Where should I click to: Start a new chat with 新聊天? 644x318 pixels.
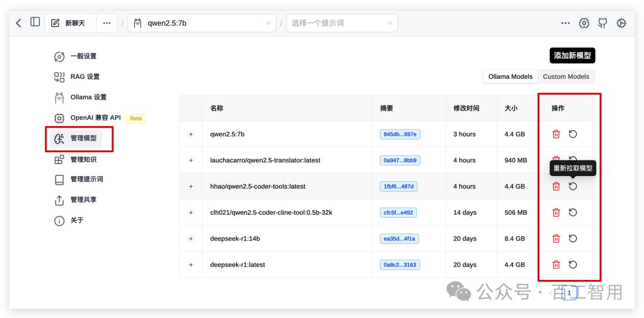click(70, 23)
